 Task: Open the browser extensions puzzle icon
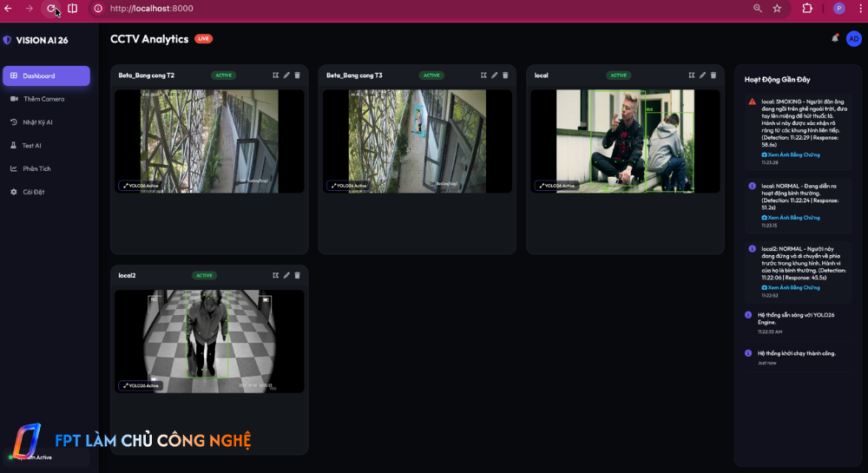(807, 9)
